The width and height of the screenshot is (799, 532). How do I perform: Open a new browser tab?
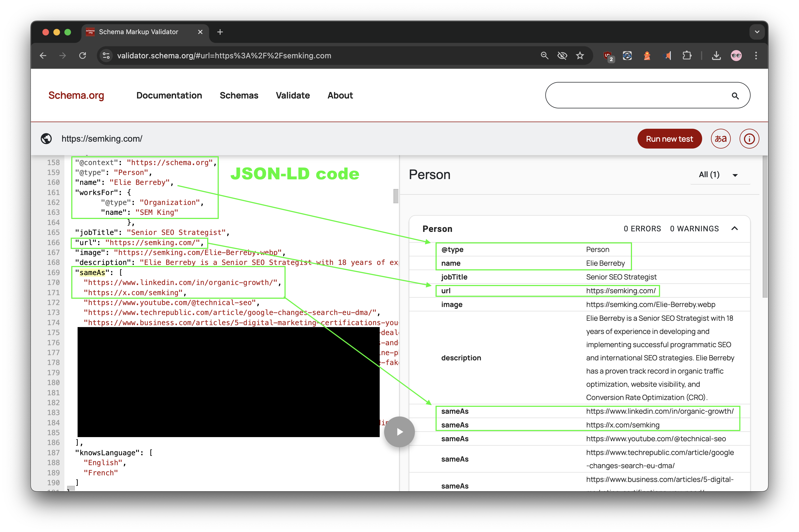pyautogui.click(x=220, y=32)
